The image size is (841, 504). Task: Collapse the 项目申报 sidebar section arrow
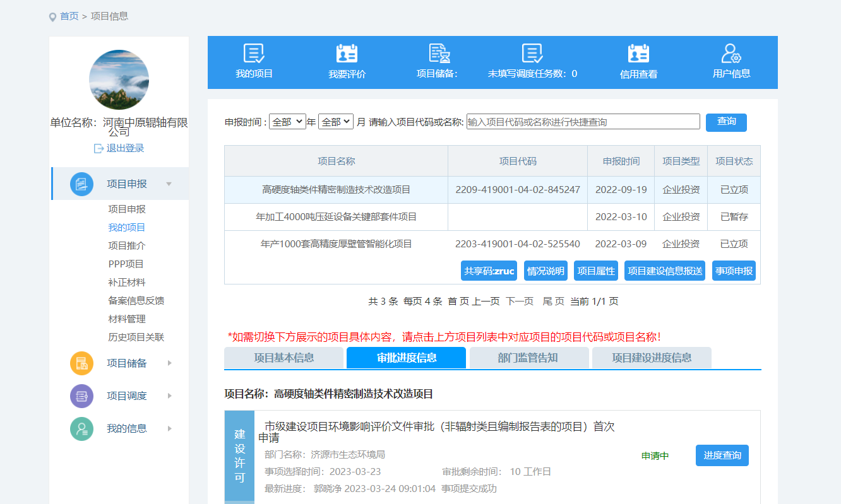pyautogui.click(x=169, y=184)
